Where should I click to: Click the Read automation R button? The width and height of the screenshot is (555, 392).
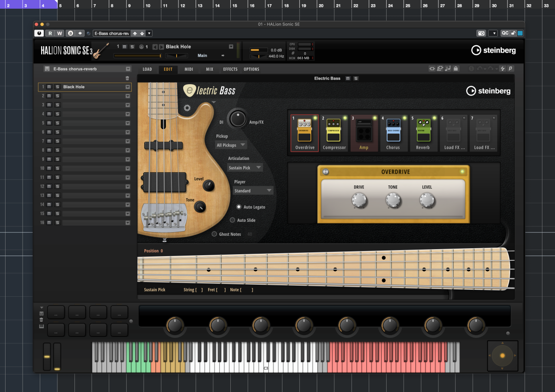point(50,33)
